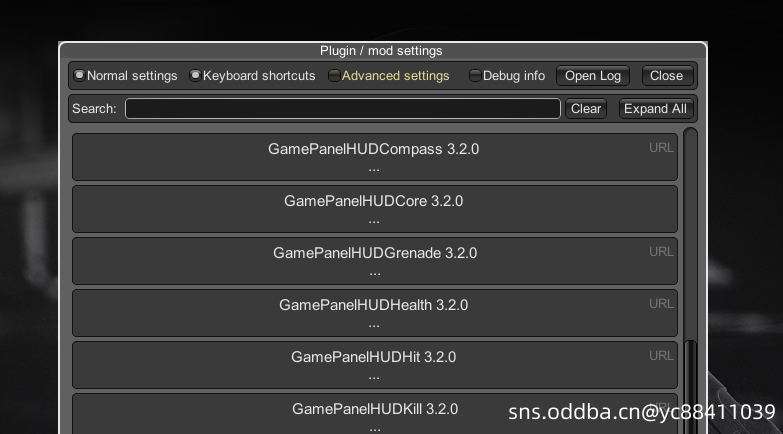Image resolution: width=783 pixels, height=434 pixels.
Task: Expand all plugin sections
Action: coord(656,109)
